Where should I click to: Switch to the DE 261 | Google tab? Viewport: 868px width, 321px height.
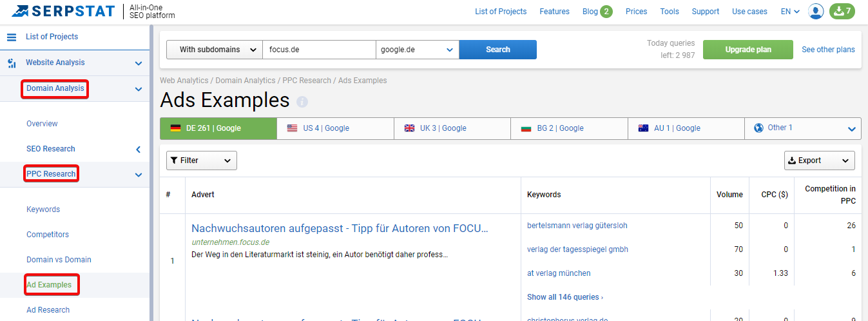pyautogui.click(x=218, y=128)
